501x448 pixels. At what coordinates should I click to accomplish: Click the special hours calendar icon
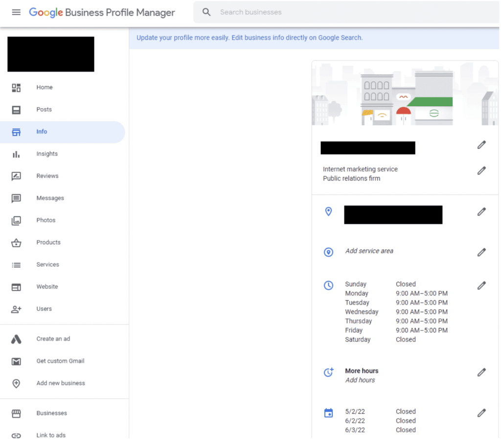[x=328, y=413]
